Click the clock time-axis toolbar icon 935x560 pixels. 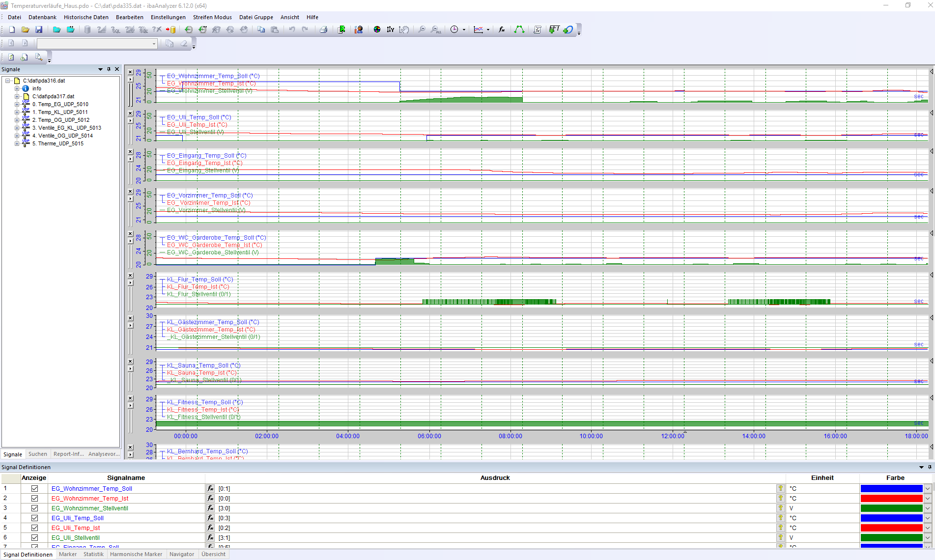(454, 29)
